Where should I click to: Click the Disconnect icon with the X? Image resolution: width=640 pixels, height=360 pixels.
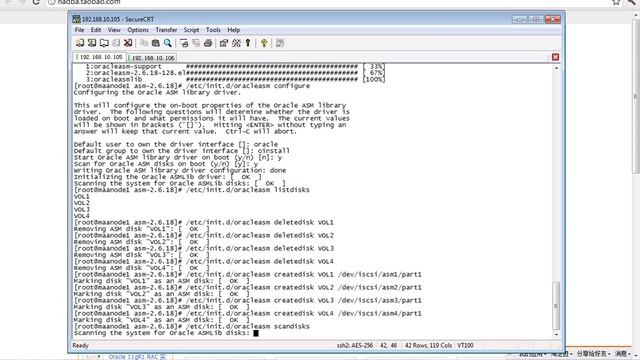128,43
